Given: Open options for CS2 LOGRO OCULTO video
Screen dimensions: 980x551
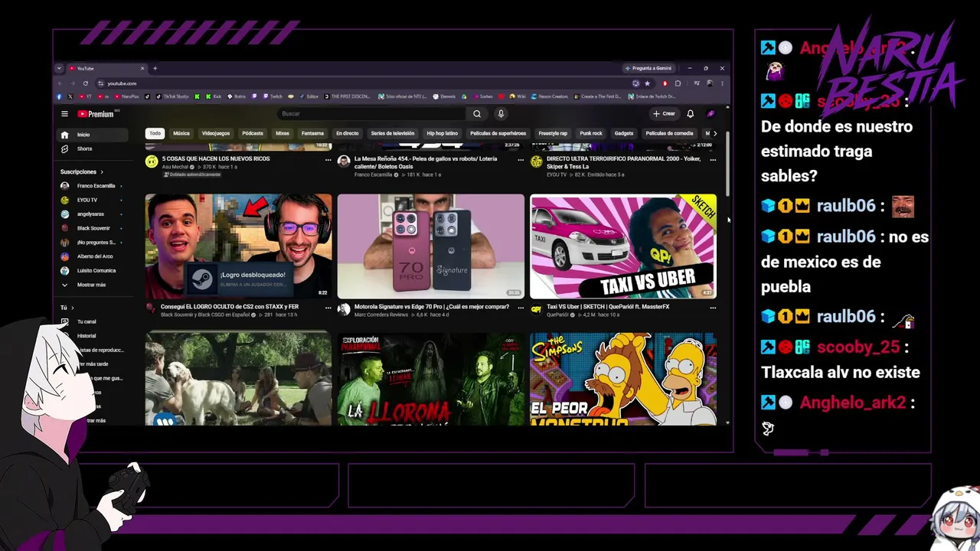Looking at the screenshot, I should coord(328,308).
